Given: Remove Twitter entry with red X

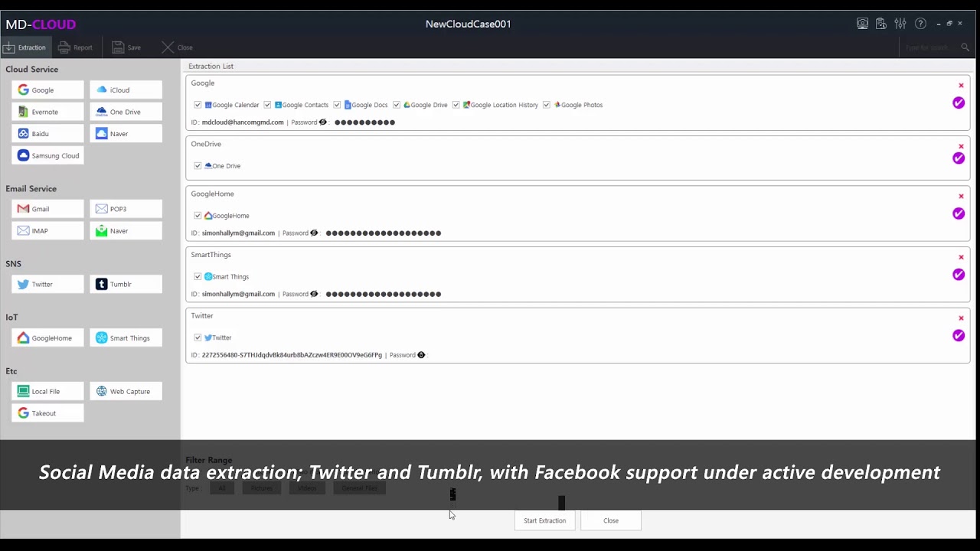Looking at the screenshot, I should (x=961, y=318).
